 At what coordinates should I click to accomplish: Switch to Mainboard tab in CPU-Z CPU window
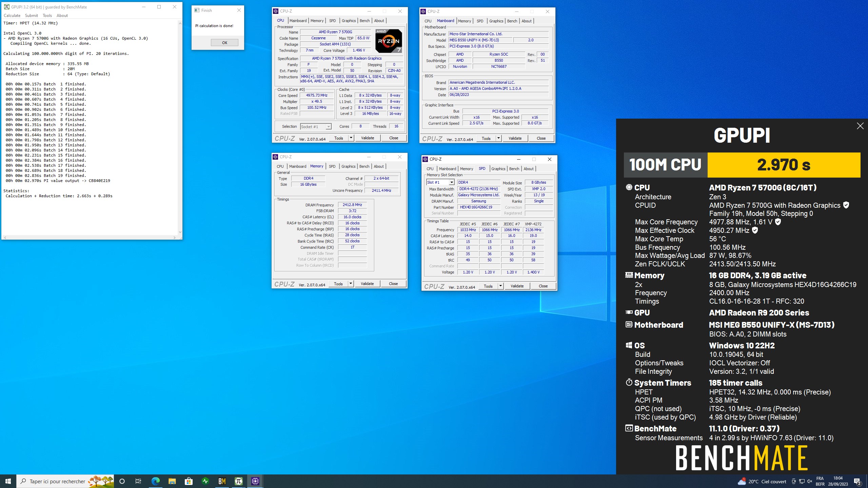point(298,21)
